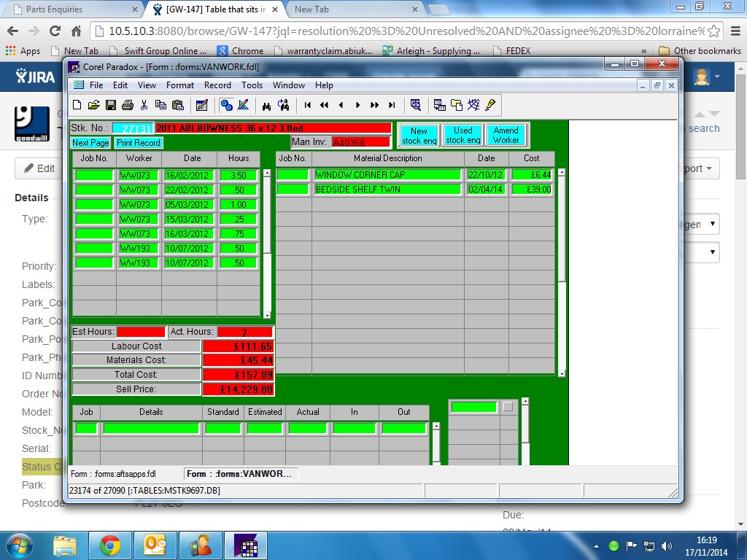The width and height of the screenshot is (747, 560).
Task: Open the File menu in Paradox
Action: [96, 85]
